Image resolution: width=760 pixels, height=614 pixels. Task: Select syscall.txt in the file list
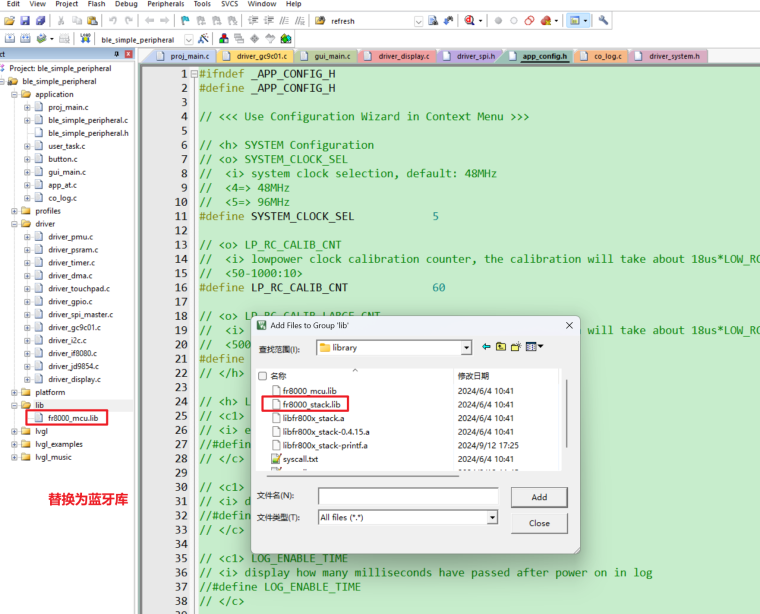point(301,459)
